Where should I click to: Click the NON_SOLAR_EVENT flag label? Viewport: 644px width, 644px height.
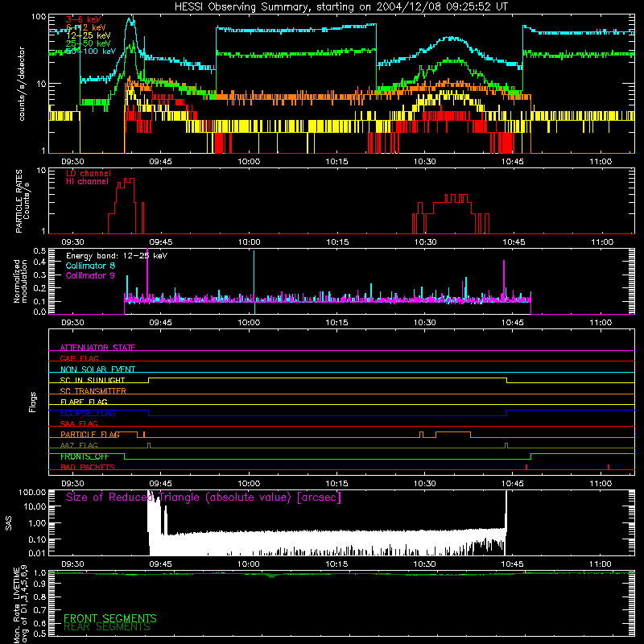(97, 369)
